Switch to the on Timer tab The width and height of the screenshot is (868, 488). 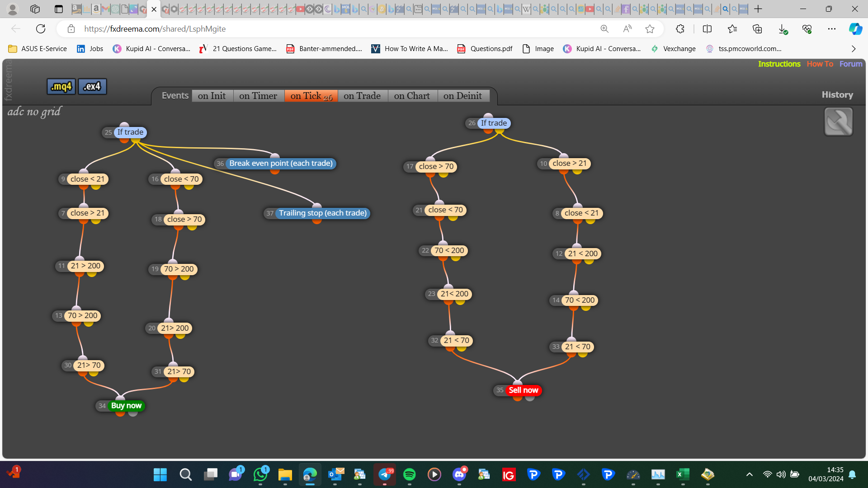click(258, 96)
